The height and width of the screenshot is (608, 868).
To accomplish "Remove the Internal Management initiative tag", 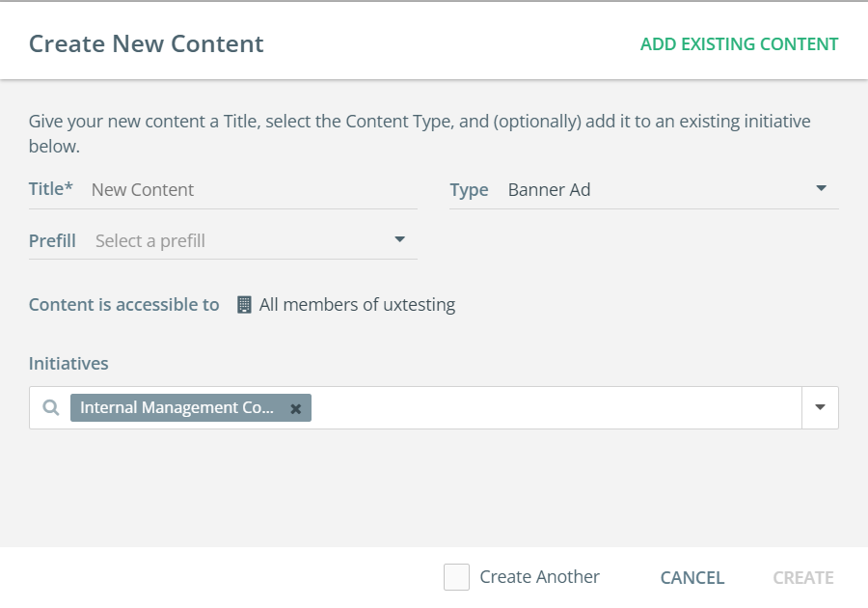I will pyautogui.click(x=296, y=409).
